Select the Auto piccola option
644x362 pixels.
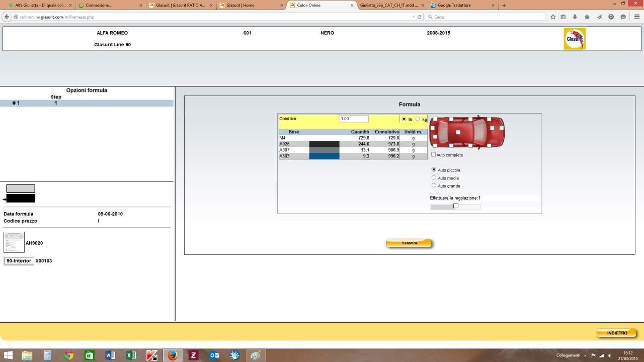[x=434, y=170]
